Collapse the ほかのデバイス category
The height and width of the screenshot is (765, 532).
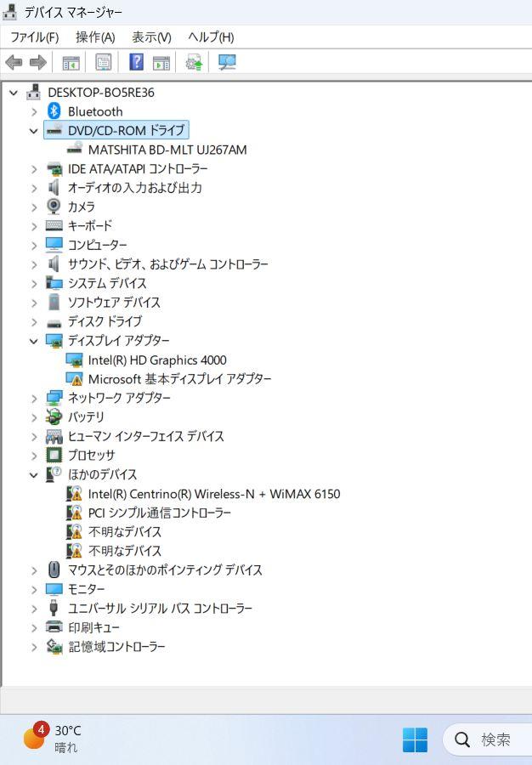tap(34, 474)
